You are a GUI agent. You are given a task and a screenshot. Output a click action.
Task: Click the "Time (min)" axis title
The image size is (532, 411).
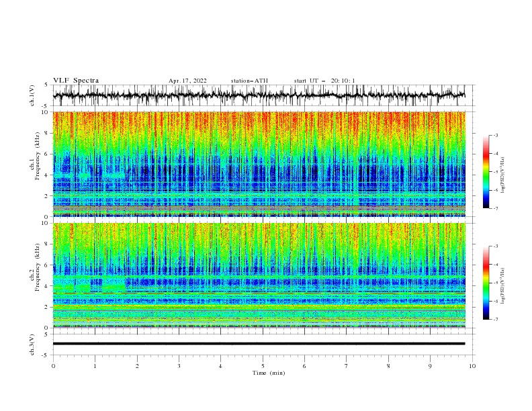point(269,373)
